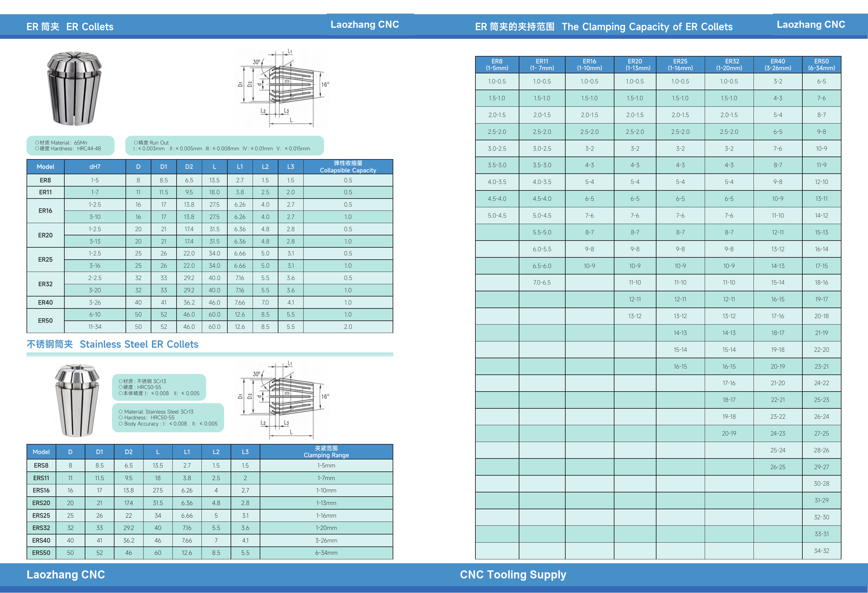Click model cell 'ER16' in upper table
The height and width of the screenshot is (593, 868).
[46, 210]
